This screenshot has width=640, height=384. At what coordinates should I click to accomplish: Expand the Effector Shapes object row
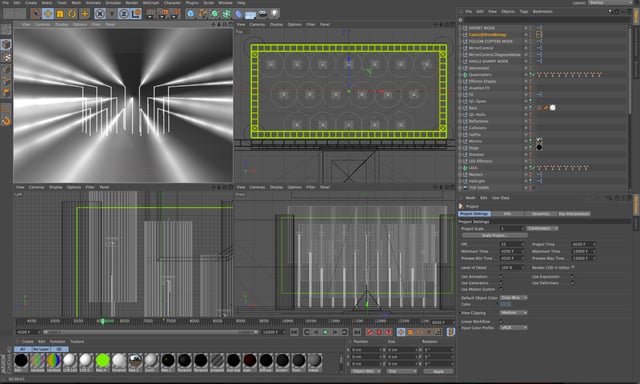coord(460,81)
